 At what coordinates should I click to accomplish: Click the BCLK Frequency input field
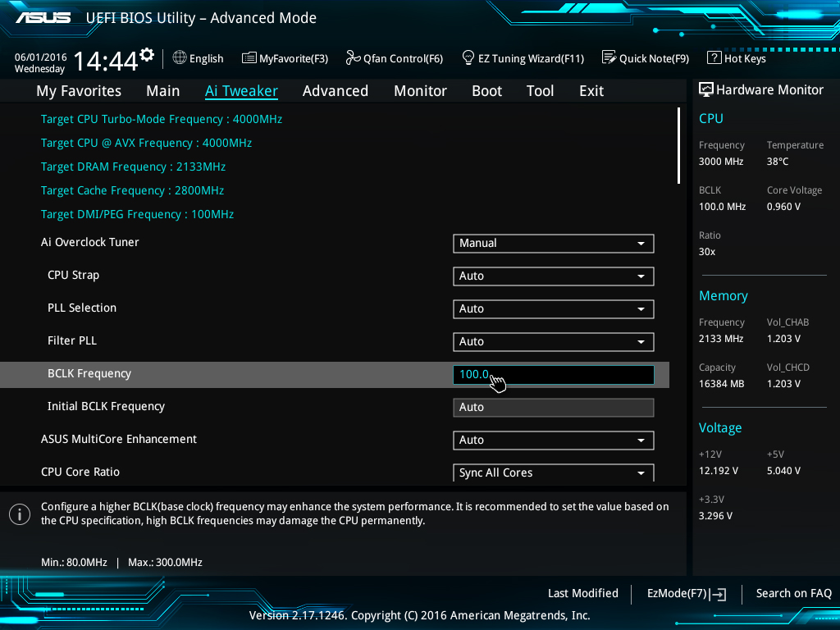[554, 374]
